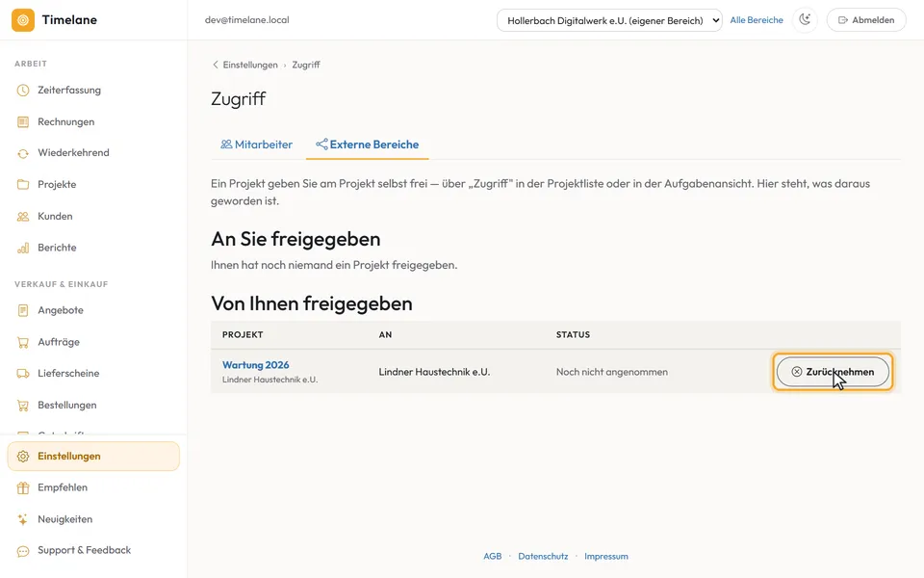The width and height of the screenshot is (924, 578).
Task: Click the Einstellungen gear icon
Action: click(23, 457)
